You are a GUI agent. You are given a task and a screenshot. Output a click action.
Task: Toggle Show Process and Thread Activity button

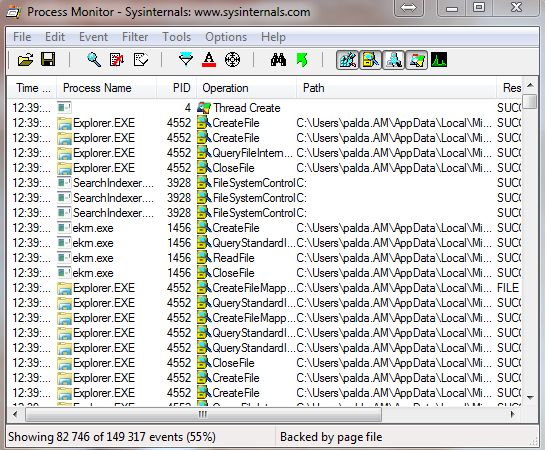[416, 60]
